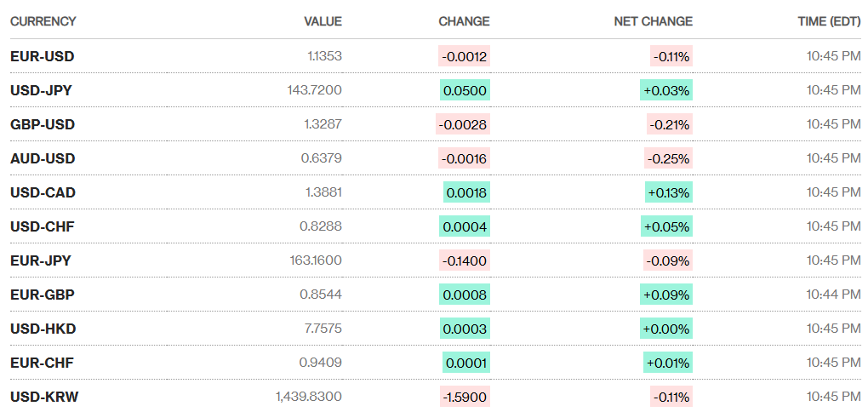
Task: Click the green 0.0500 change cell
Action: pyautogui.click(x=465, y=90)
